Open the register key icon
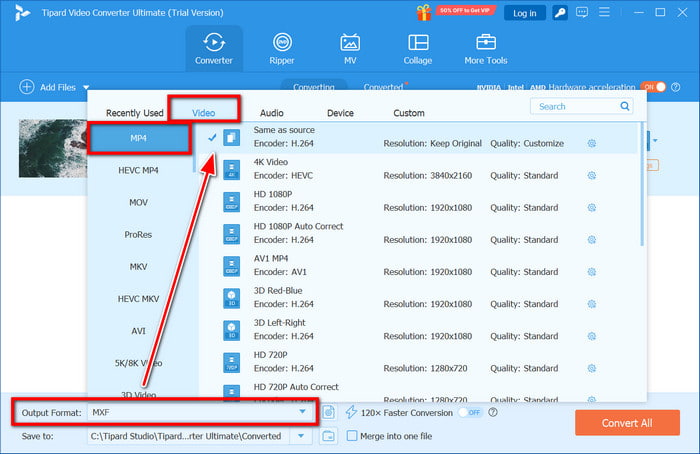This screenshot has width=700, height=454. click(560, 12)
